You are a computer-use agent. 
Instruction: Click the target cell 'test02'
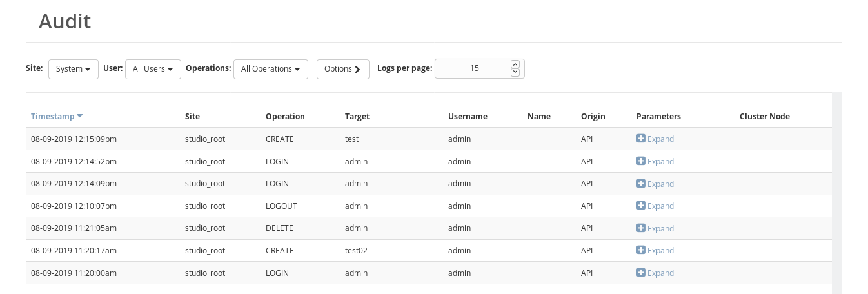[356, 251]
